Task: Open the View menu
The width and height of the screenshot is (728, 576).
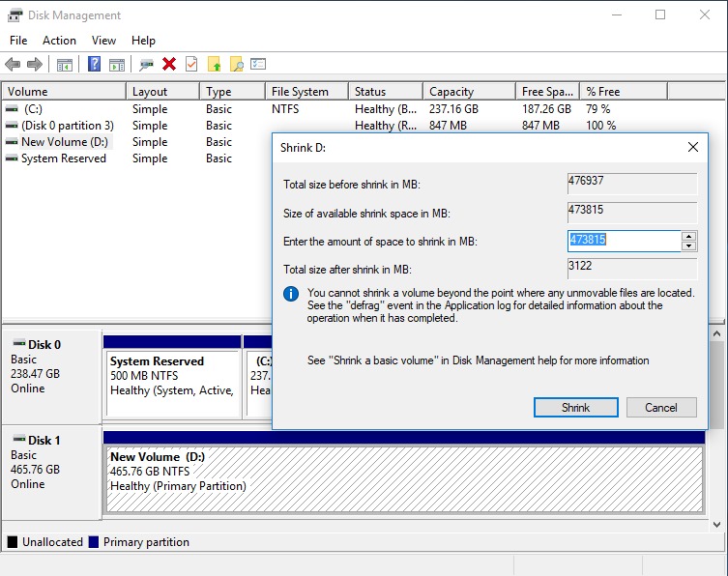Action: [103, 41]
